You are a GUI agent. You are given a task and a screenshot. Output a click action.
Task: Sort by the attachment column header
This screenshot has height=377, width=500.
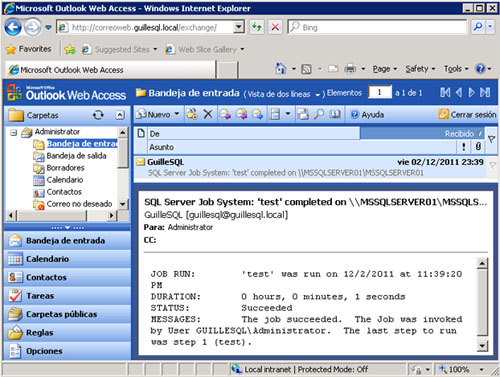(x=478, y=147)
